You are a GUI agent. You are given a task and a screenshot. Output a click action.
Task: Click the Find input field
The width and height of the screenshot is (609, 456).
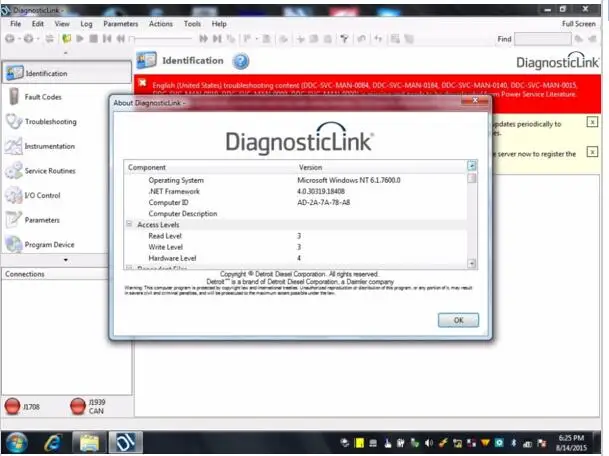click(542, 39)
